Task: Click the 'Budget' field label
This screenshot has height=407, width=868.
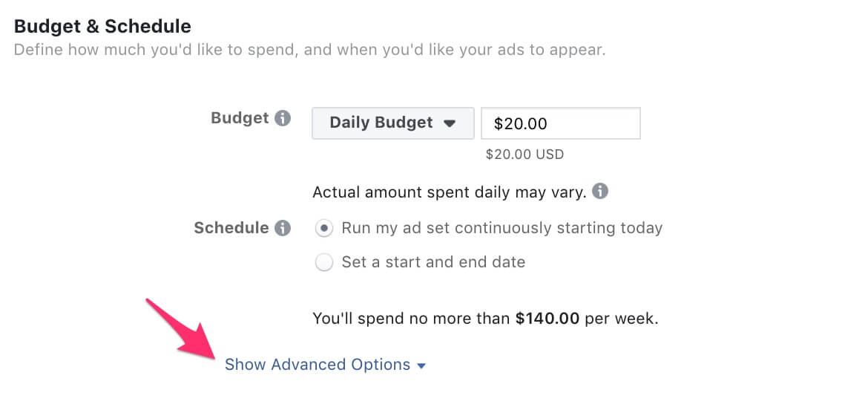Action: point(240,118)
